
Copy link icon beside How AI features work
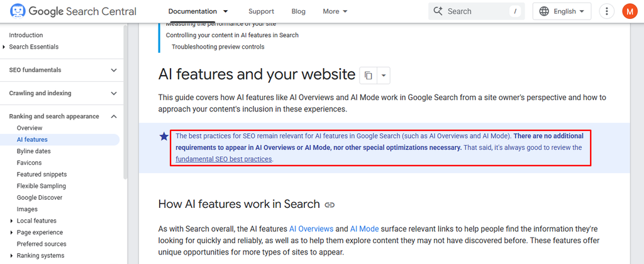(x=330, y=205)
